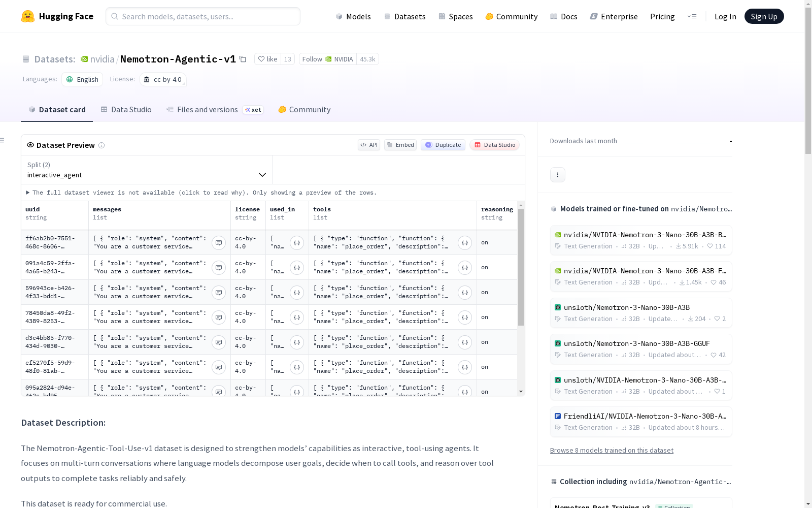Open tools JSON viewer for row ff6ab2b0-7551
The image size is (812, 508).
[x=465, y=243]
